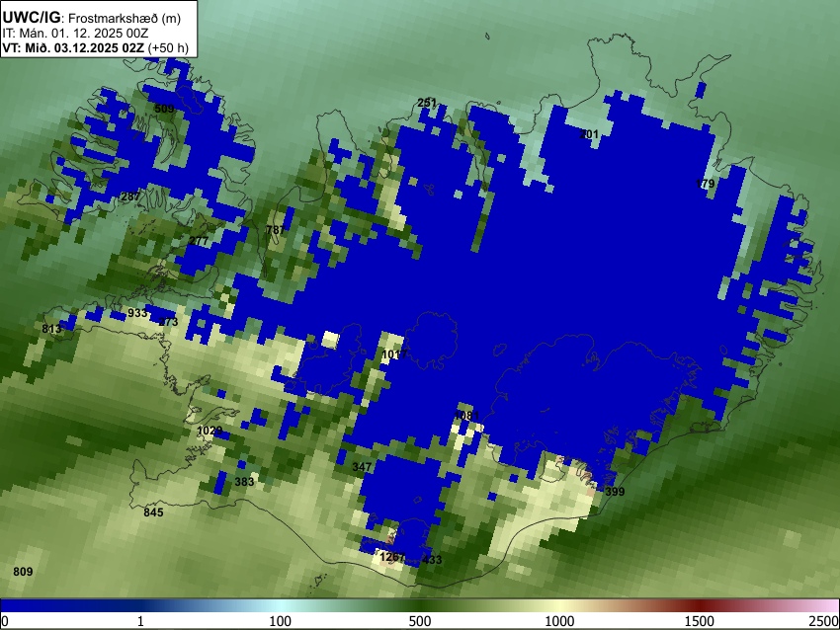This screenshot has width=840, height=630.
Task: Click the colorbar tick label 2500
Action: point(824,621)
